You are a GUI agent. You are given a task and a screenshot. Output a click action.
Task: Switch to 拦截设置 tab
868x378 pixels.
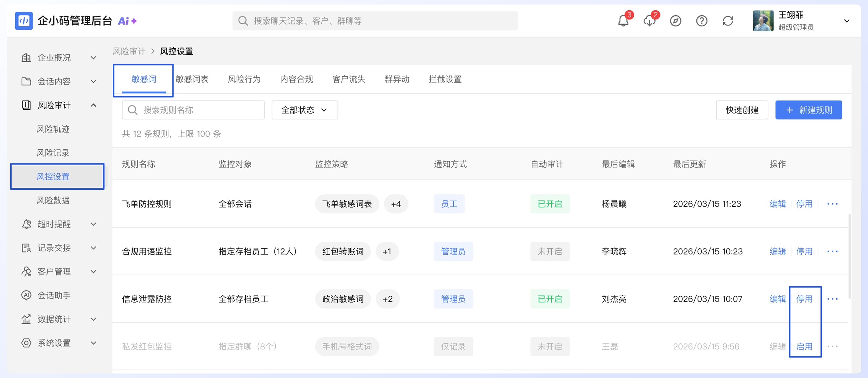[x=445, y=80]
